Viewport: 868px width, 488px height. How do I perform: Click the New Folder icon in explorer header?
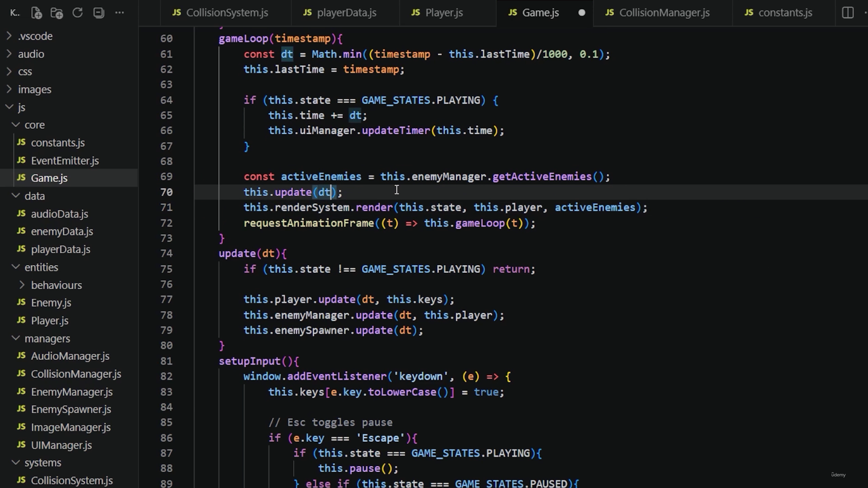click(x=57, y=13)
